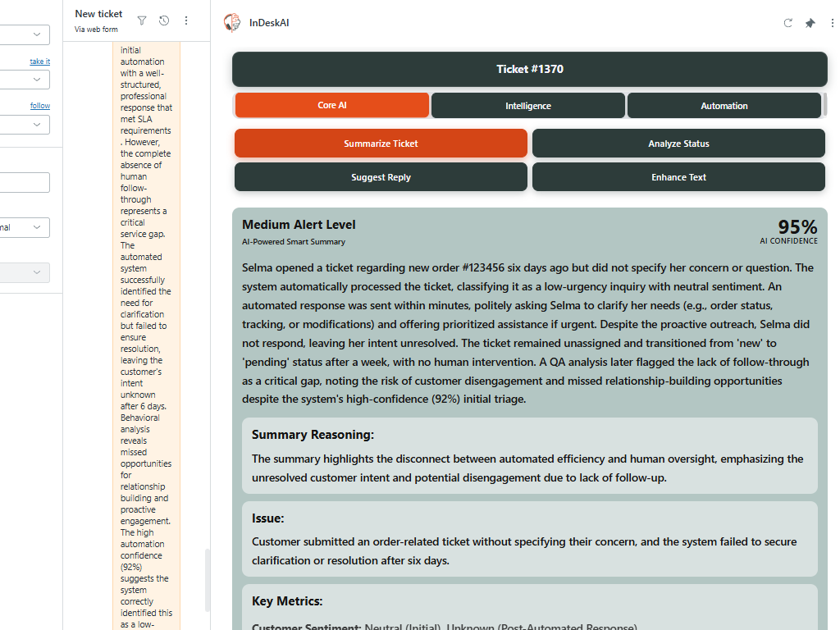Open ticket history via the clock icon
This screenshot has width=840, height=630.
pos(163,21)
